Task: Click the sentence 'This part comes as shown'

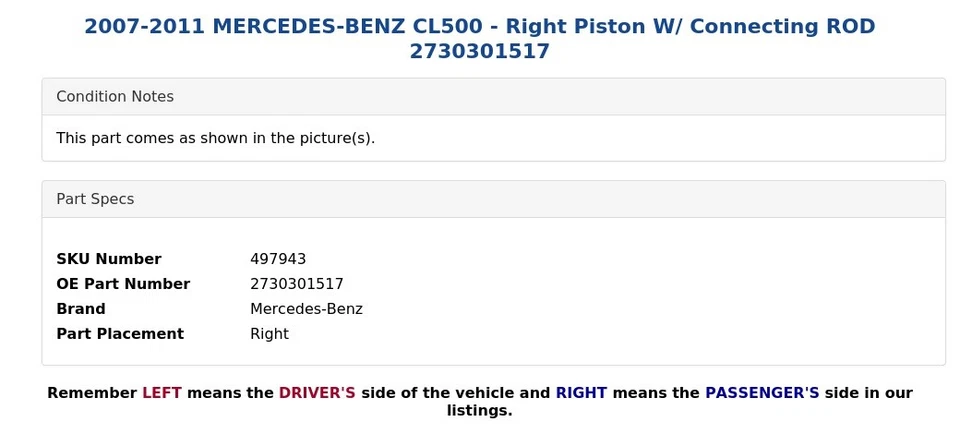Action: coord(215,138)
